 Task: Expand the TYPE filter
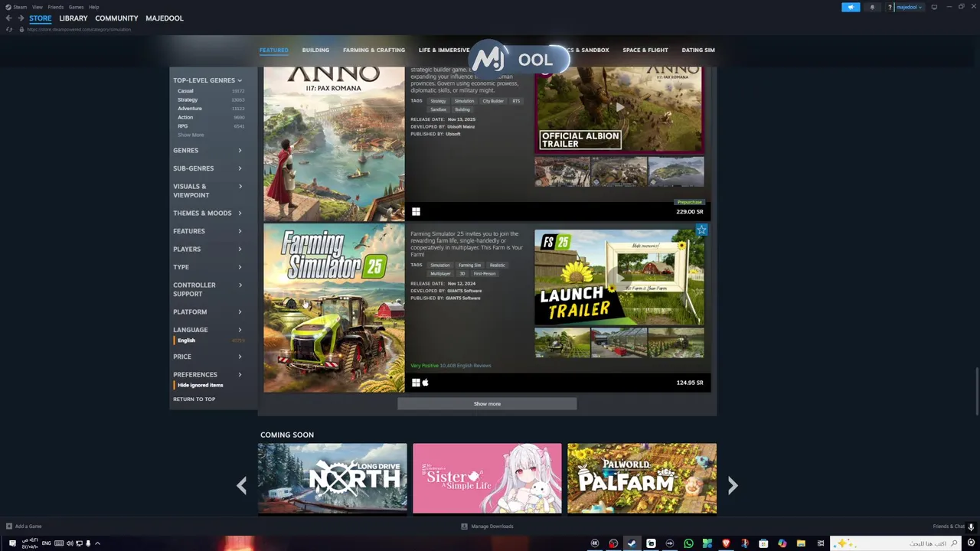click(x=207, y=267)
